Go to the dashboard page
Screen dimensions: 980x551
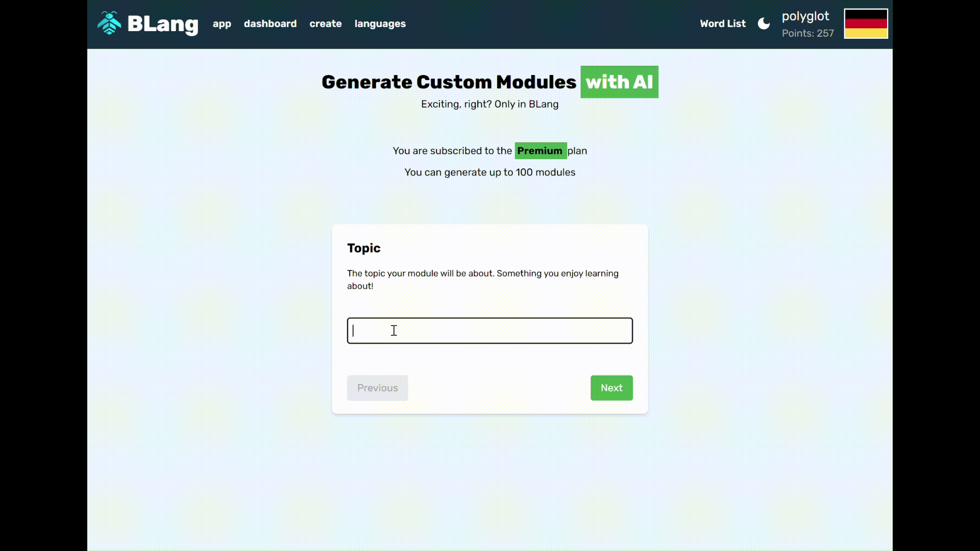point(270,23)
